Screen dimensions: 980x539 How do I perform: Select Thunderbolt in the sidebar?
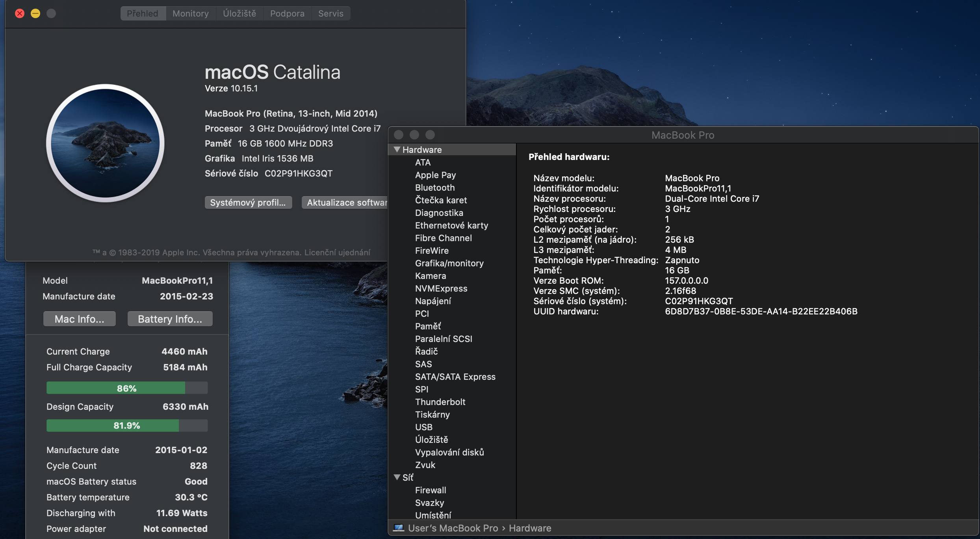tap(440, 402)
